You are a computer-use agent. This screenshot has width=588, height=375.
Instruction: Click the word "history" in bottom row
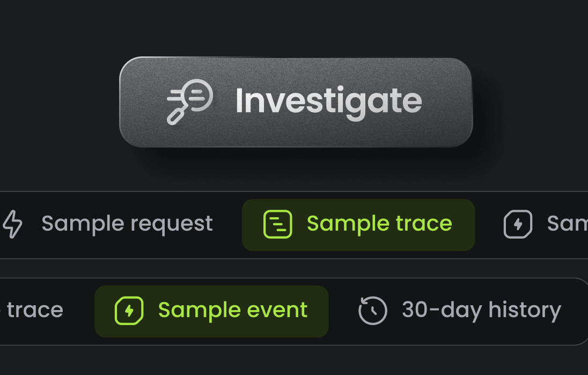[525, 310]
